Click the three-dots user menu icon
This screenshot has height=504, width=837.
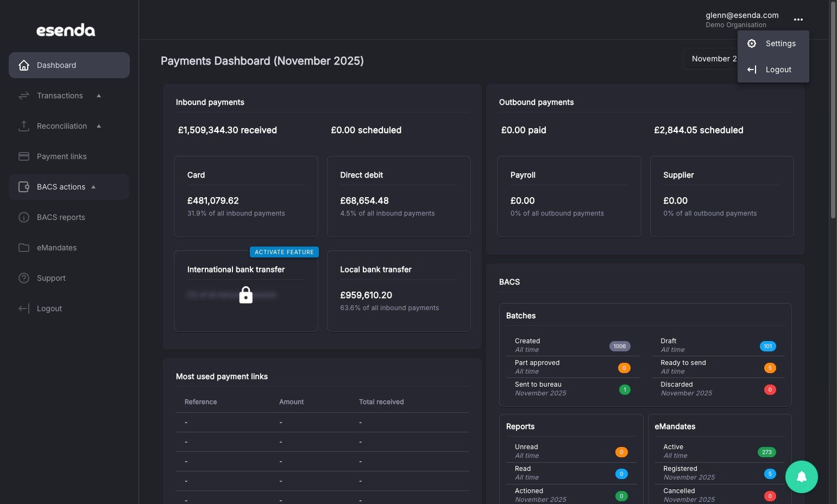(798, 20)
